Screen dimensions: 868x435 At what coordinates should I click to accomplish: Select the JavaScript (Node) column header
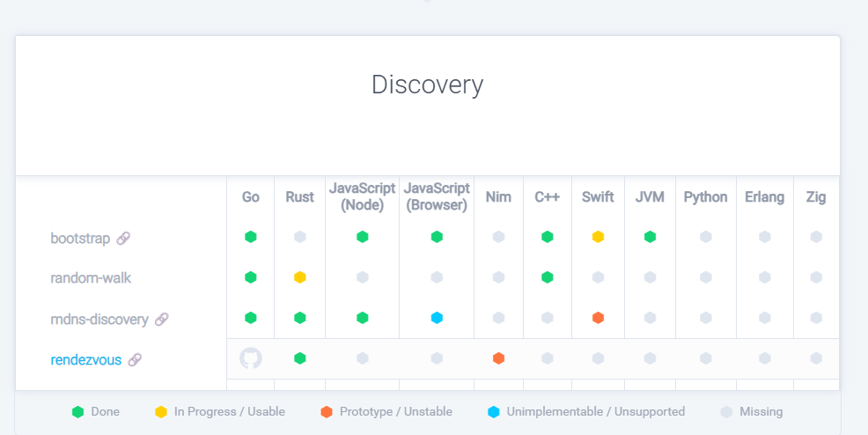(362, 197)
